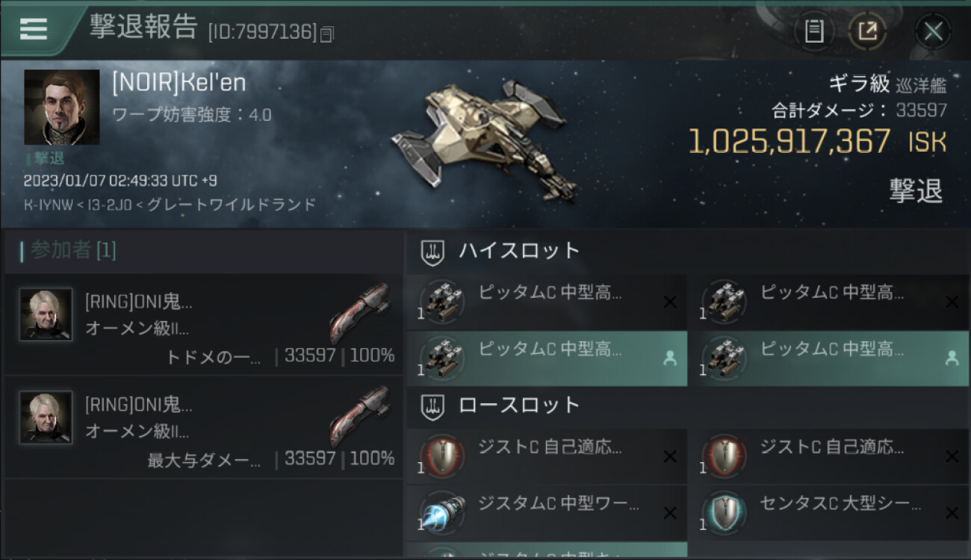Open the clipboard notes icon in header
Image resolution: width=971 pixels, height=560 pixels.
(814, 31)
